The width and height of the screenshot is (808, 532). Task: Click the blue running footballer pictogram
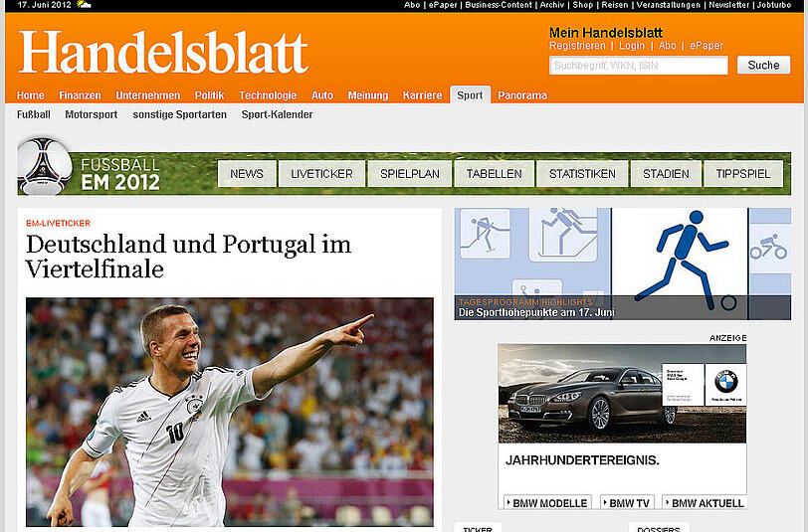pos(681,259)
